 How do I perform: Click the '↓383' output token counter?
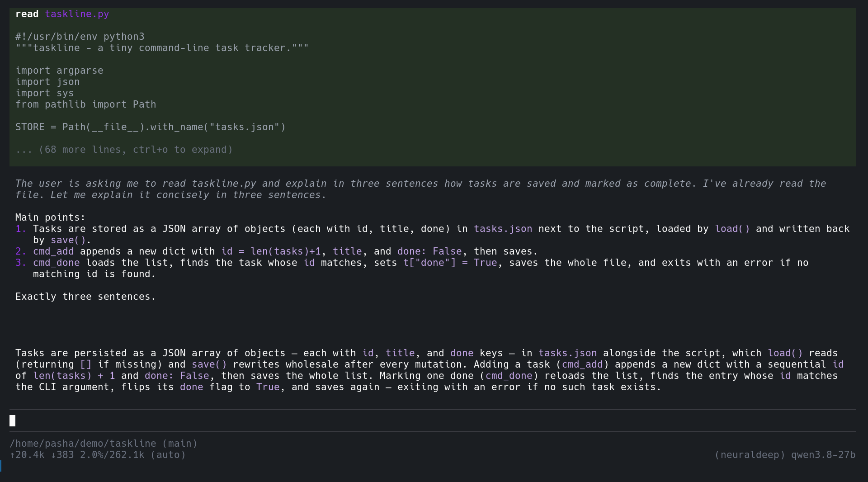[62, 455]
